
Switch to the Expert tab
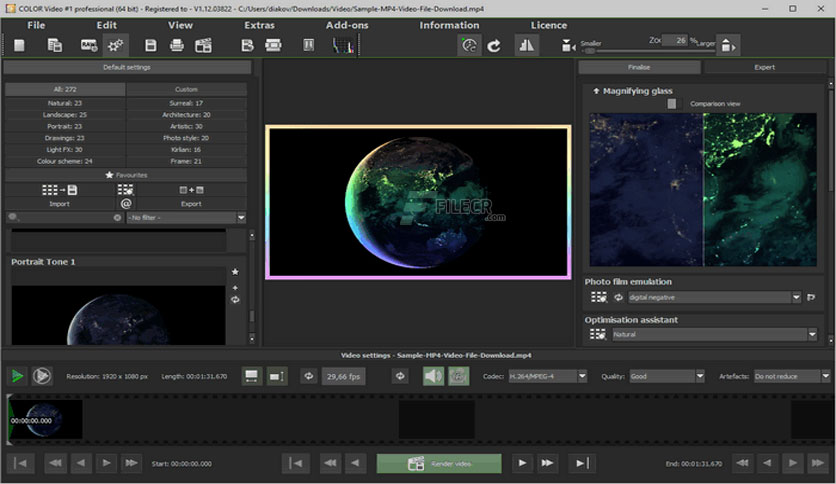pyautogui.click(x=765, y=67)
